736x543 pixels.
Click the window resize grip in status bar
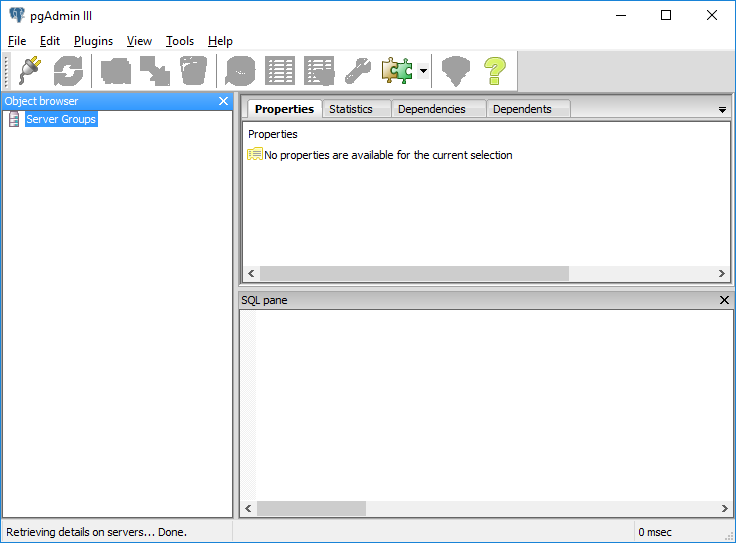(729, 536)
